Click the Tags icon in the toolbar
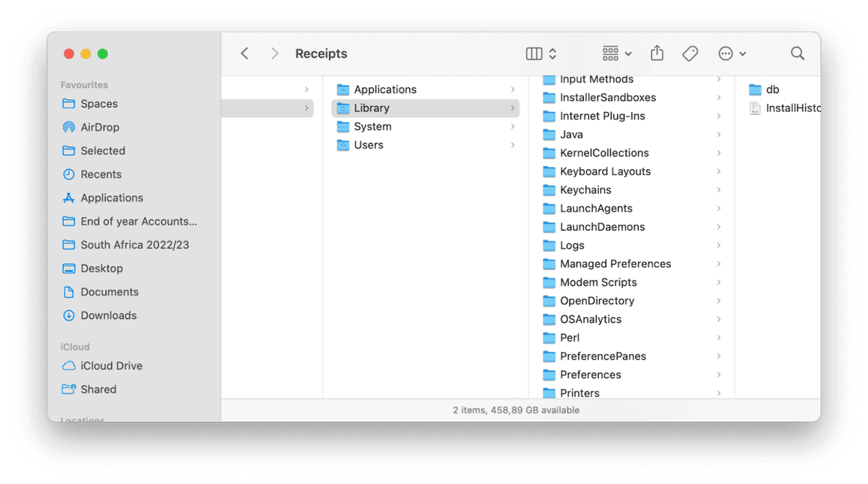This screenshot has height=484, width=868. [690, 53]
